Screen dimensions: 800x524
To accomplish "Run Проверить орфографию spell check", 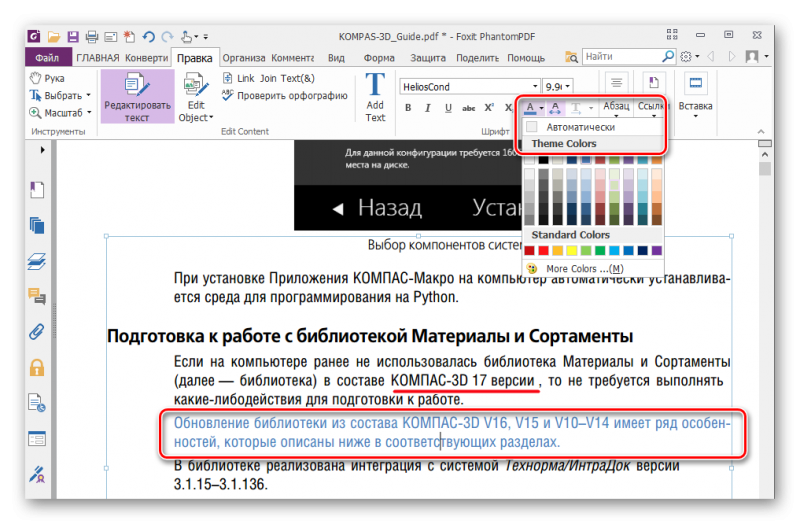I will click(285, 95).
